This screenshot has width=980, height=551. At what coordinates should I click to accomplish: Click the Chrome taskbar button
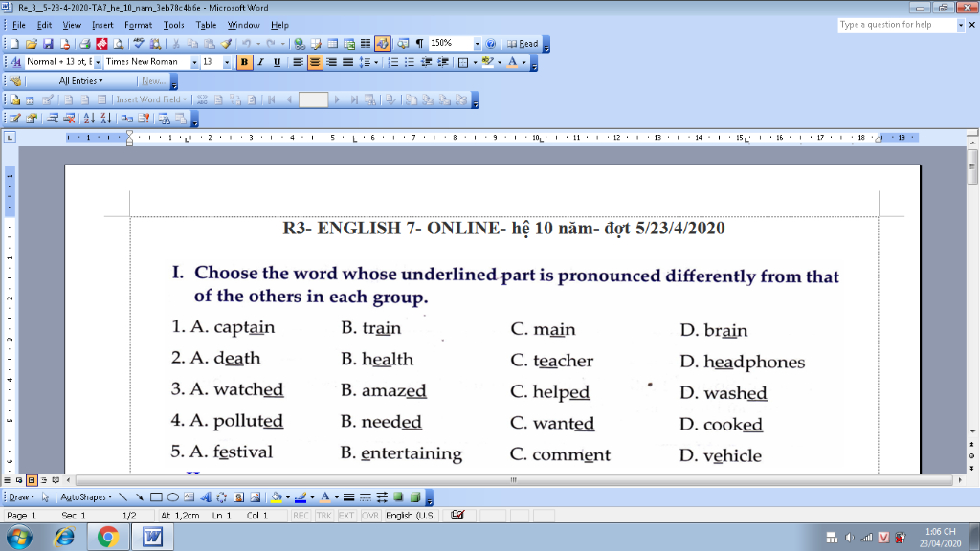click(108, 537)
